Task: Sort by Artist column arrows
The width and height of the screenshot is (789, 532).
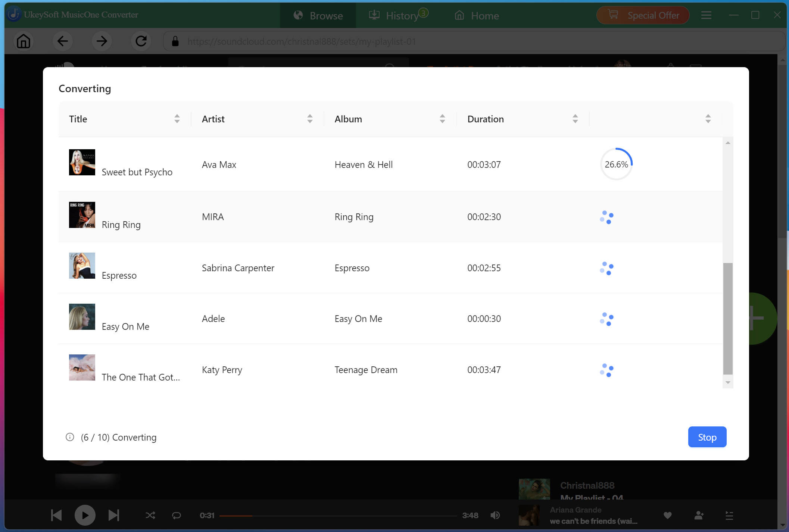Action: click(x=310, y=119)
